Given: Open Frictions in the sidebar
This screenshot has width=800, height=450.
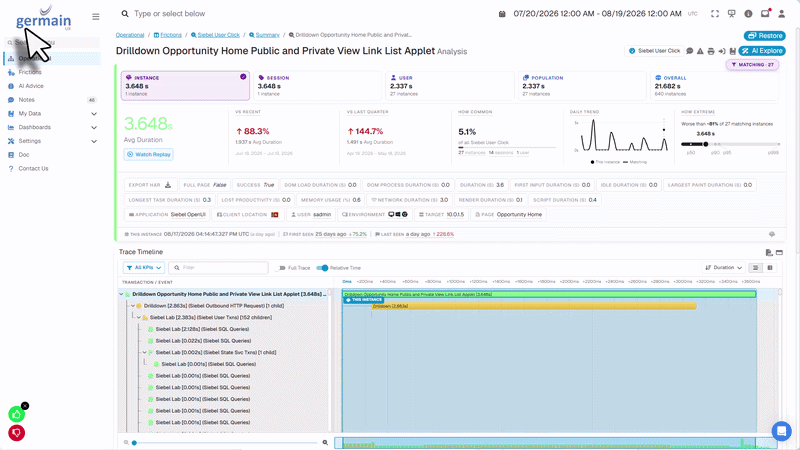Looking at the screenshot, I should click(30, 72).
